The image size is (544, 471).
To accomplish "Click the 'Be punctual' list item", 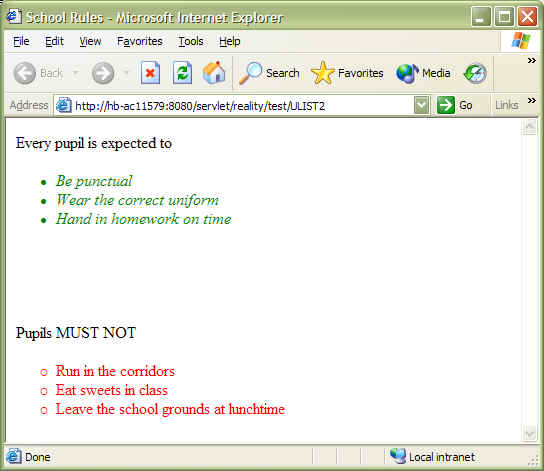I will click(x=94, y=181).
